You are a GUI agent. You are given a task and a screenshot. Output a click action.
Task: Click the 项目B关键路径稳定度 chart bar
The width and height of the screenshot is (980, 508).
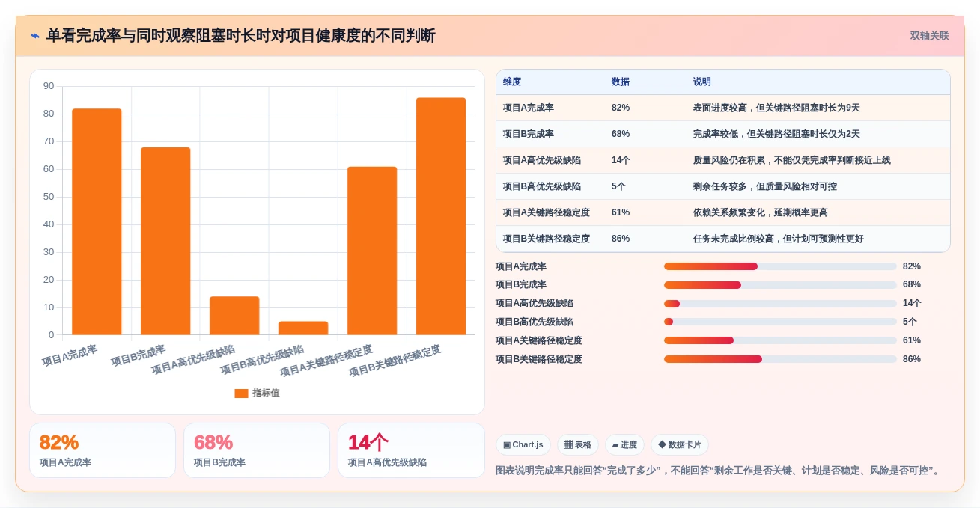(441, 216)
